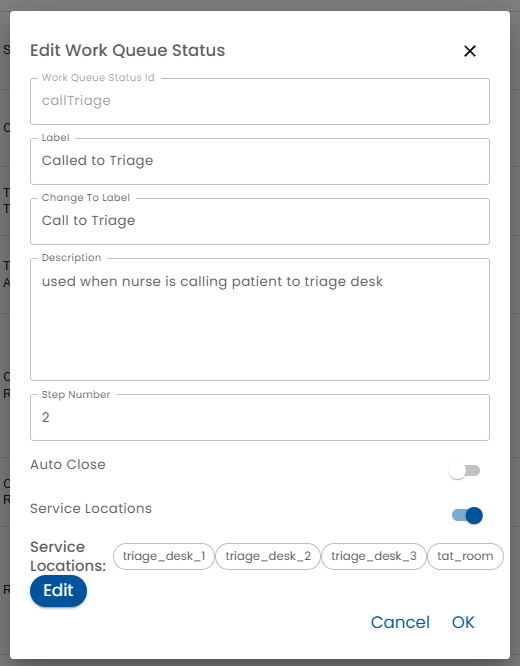The image size is (520, 666).
Task: Focus the Change To Label input field
Action: (x=260, y=221)
